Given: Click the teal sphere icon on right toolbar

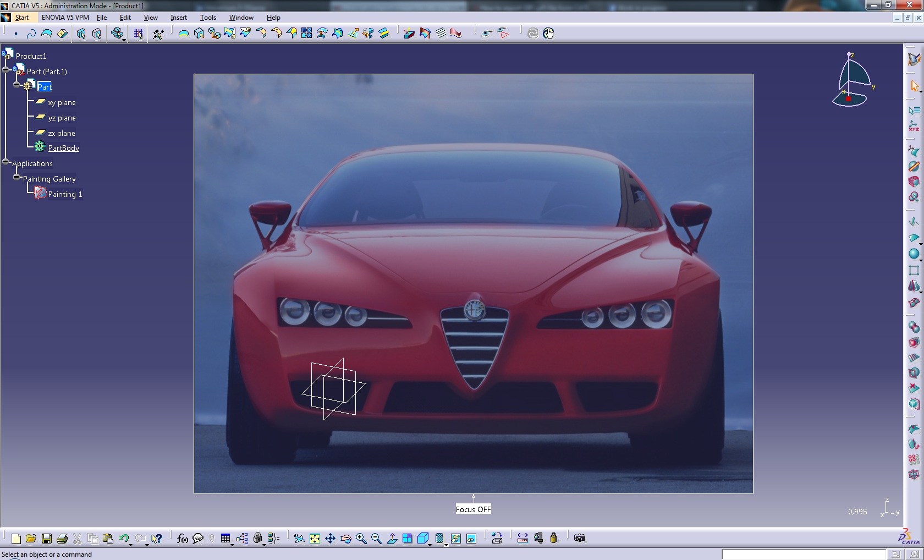Looking at the screenshot, I should (x=914, y=254).
